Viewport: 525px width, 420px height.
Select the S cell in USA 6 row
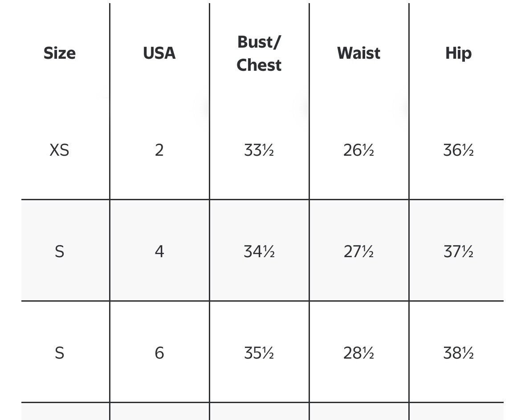click(60, 353)
